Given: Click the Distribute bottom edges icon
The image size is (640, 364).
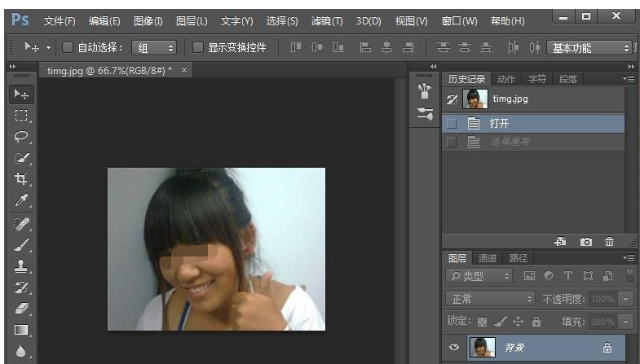Looking at the screenshot, I should coord(485,47).
